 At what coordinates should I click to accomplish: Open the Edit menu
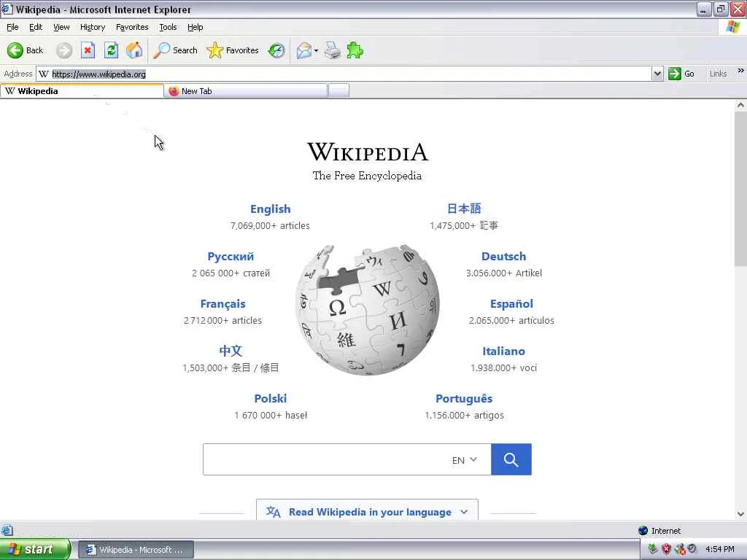tap(36, 27)
